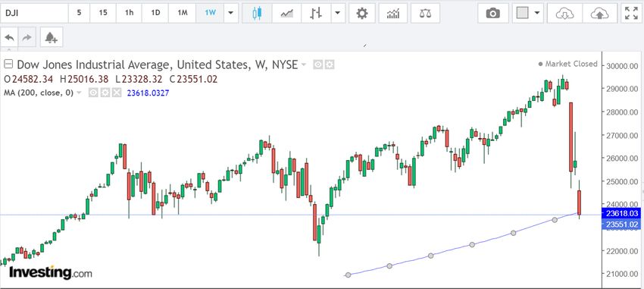Select the 1M timeframe
This screenshot has width=644, height=289.
(183, 13)
